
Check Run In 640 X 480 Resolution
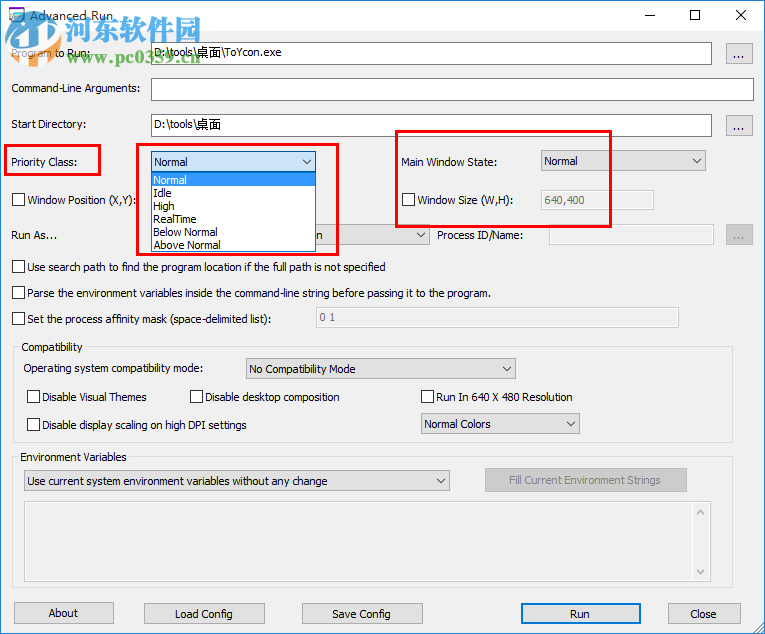pyautogui.click(x=427, y=397)
